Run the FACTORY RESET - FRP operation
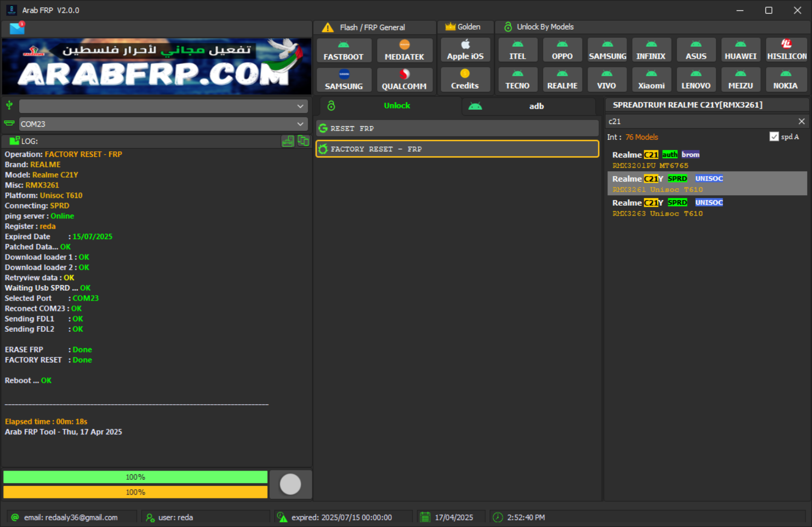This screenshot has width=812, height=527. pos(457,149)
